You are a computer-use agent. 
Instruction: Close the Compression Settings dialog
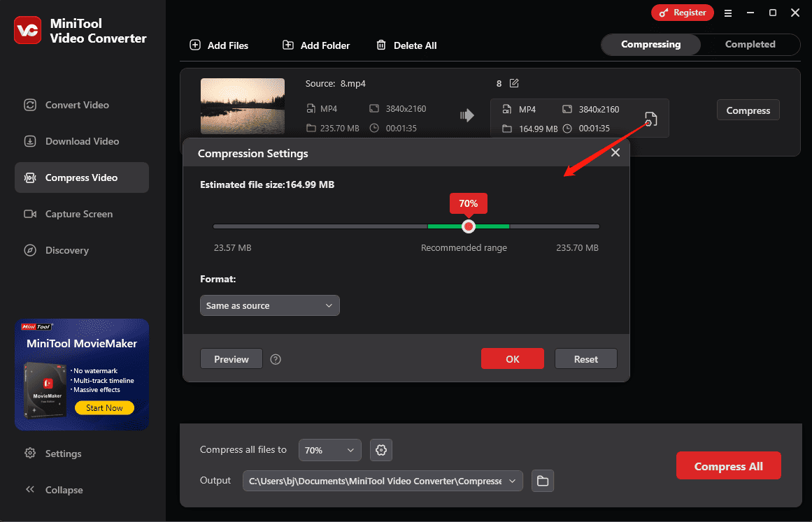click(x=615, y=152)
